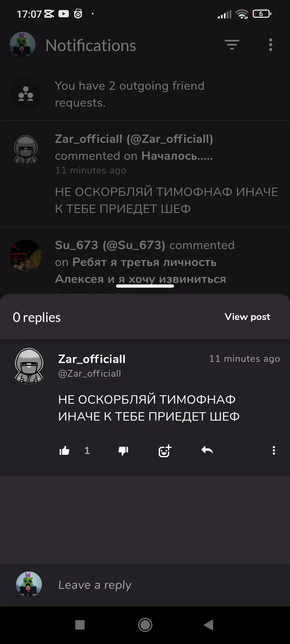Image resolution: width=290 pixels, height=644 pixels.
Task: Open Zar_officiall avatar in reply sheet
Action: (x=29, y=367)
